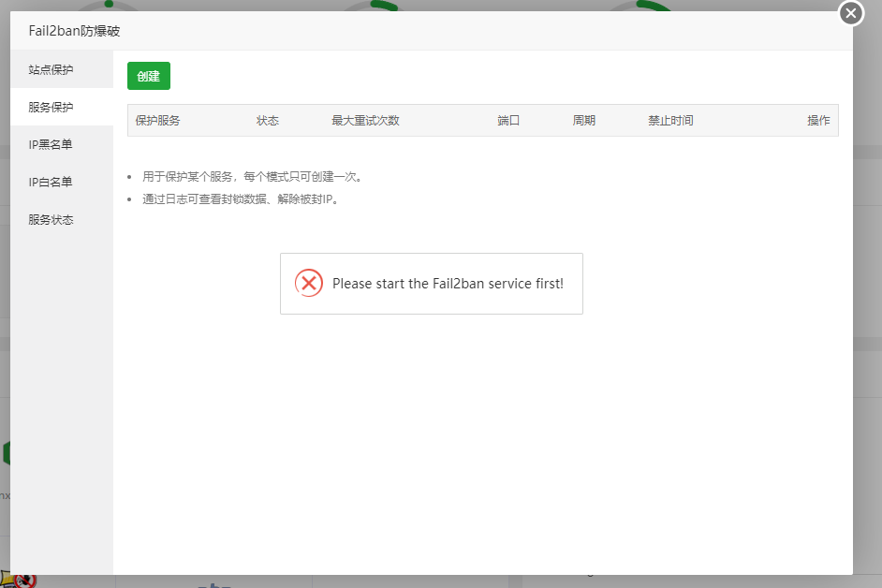
Task: Switch to the IP黑名单 tab
Action: point(61,144)
